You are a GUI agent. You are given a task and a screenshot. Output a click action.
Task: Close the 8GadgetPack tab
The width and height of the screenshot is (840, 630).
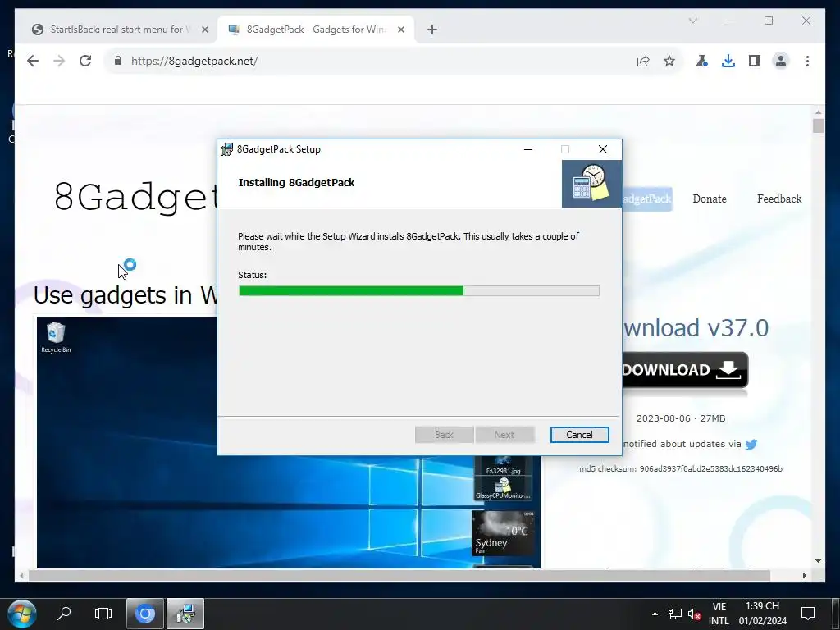(x=400, y=30)
